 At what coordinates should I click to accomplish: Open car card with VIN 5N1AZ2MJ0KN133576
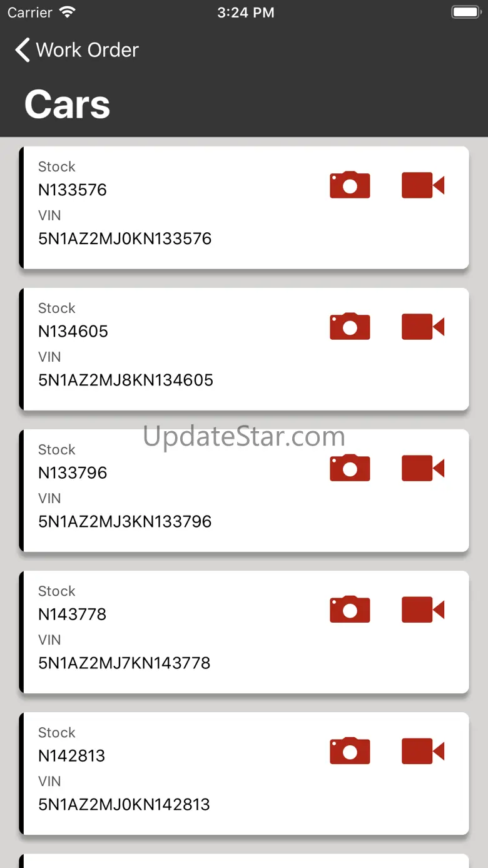click(244, 208)
